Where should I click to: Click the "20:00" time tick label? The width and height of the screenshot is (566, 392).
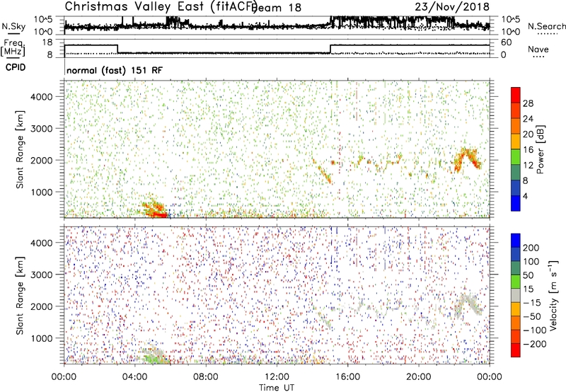(x=418, y=377)
